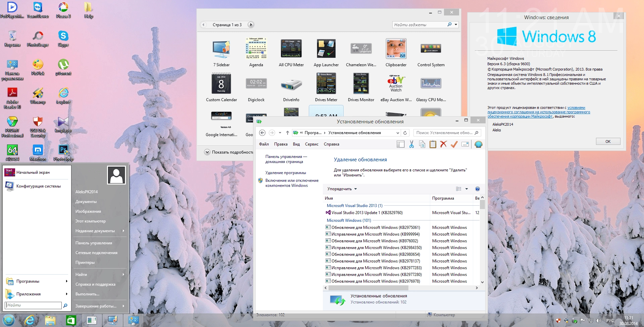The image size is (644, 327).
Task: Open the Вид menu
Action: pyautogui.click(x=296, y=144)
